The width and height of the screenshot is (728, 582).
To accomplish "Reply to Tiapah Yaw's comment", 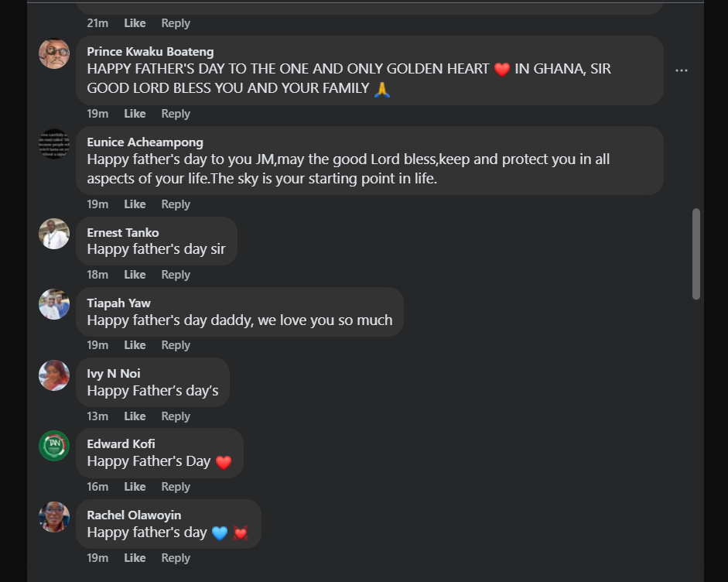I will pyautogui.click(x=176, y=345).
